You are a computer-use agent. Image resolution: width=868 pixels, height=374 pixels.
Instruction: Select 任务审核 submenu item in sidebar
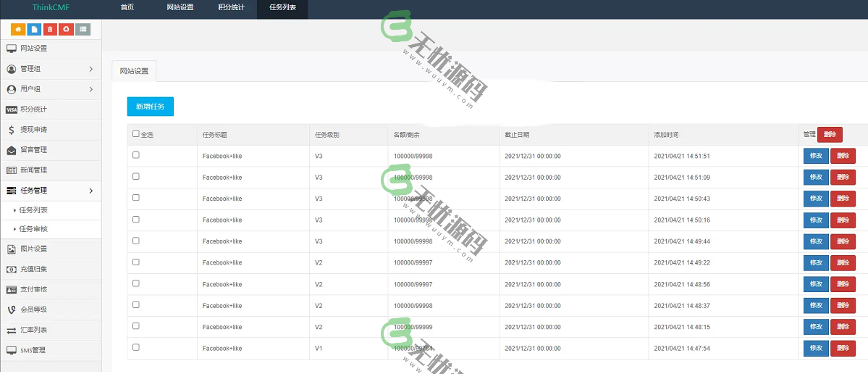pyautogui.click(x=33, y=229)
